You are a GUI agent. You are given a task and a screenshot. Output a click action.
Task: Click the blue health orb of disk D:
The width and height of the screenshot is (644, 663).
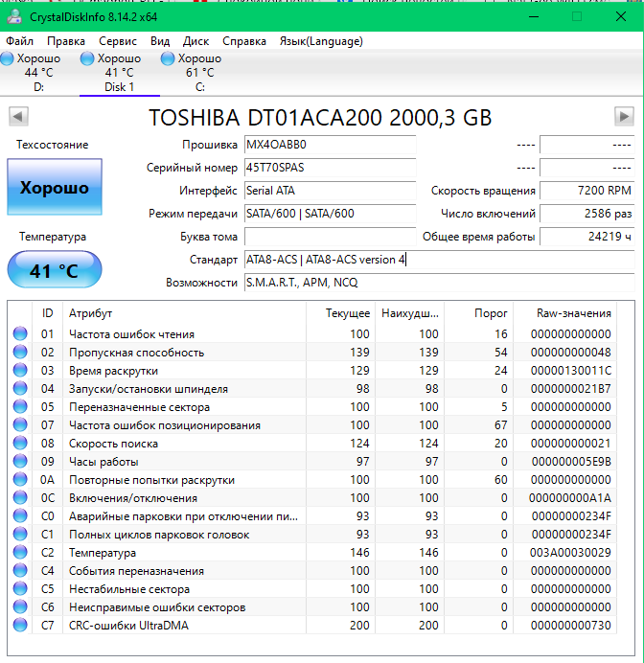pos(7,58)
